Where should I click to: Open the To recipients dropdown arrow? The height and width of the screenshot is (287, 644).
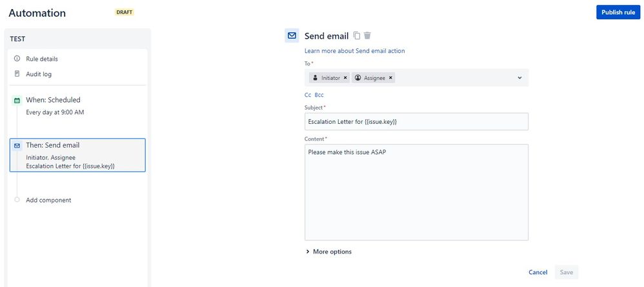[x=519, y=77]
